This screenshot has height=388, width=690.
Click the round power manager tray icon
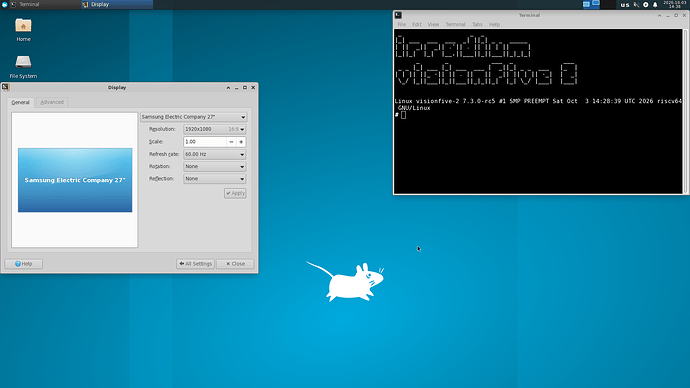646,5
